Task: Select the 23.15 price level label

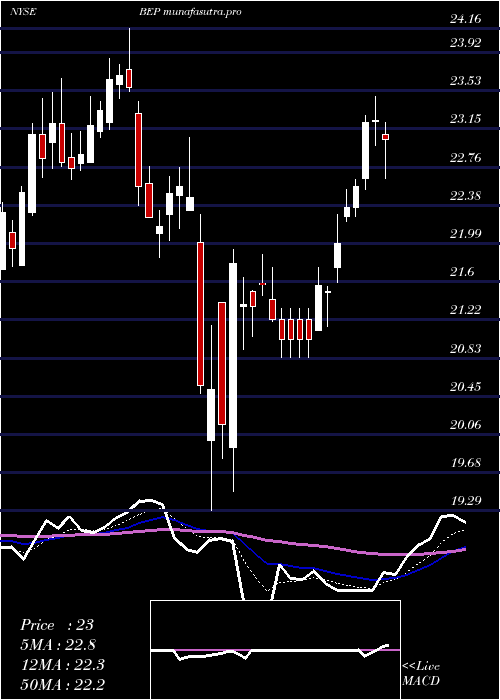Action: click(466, 119)
